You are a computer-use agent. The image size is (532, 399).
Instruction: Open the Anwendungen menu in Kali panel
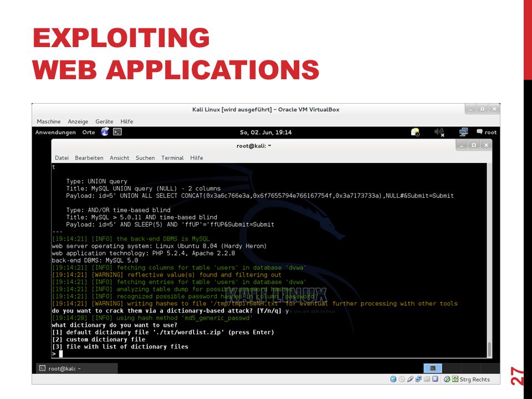(x=55, y=132)
